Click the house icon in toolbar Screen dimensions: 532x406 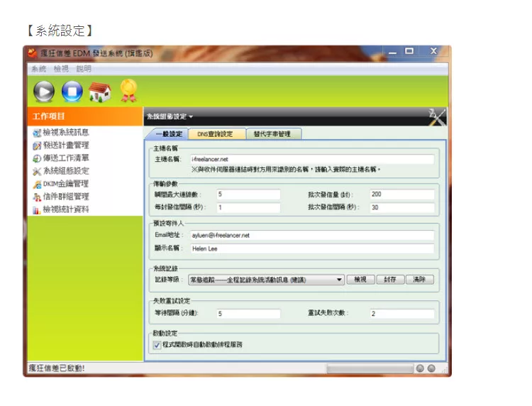100,91
